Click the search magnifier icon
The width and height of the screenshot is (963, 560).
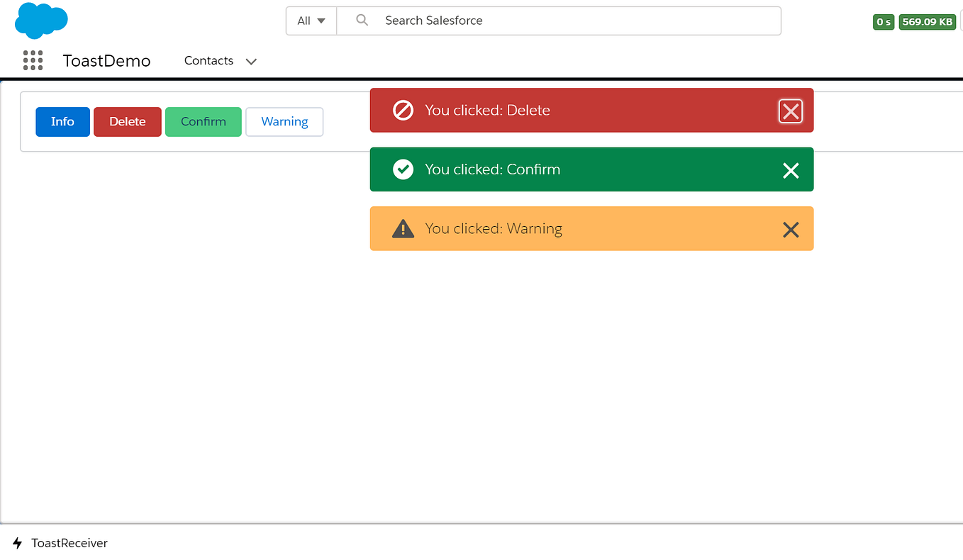[362, 21]
